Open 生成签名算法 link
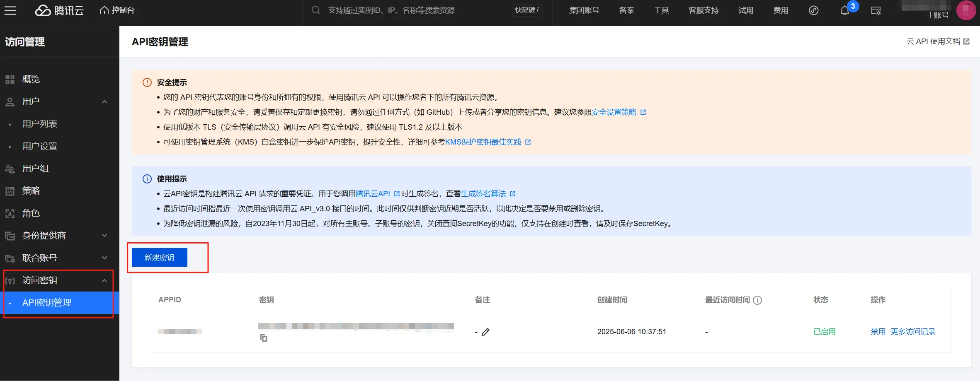This screenshot has width=980, height=381. (483, 194)
